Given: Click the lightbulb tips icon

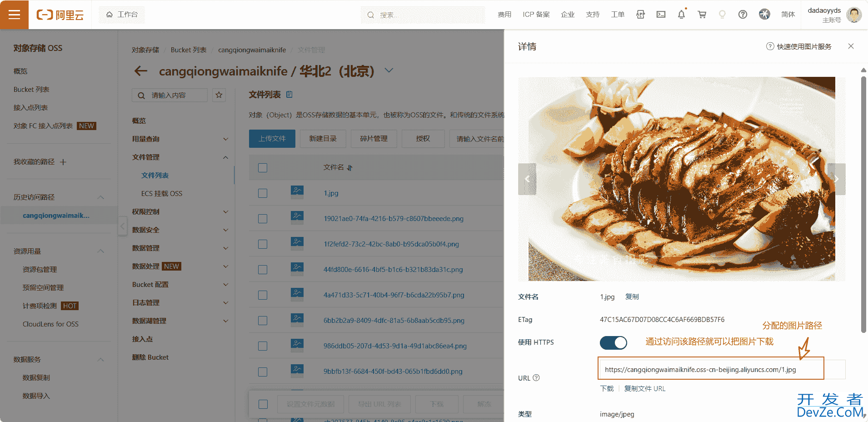Looking at the screenshot, I should 722,15.
